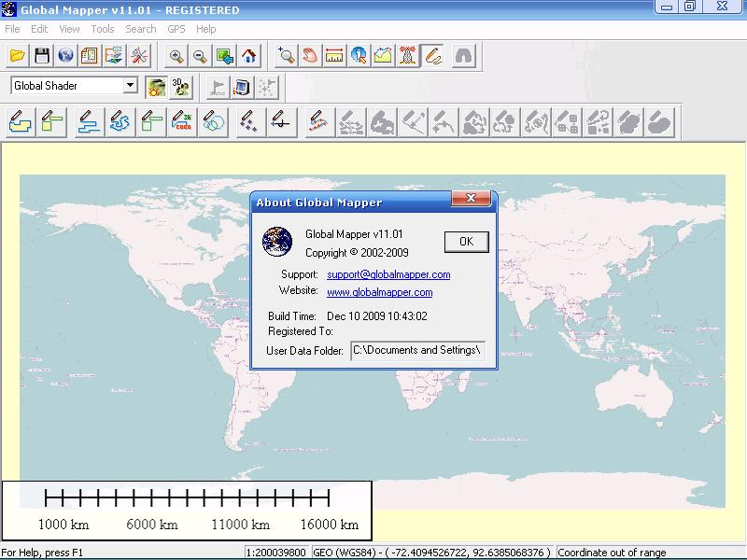
Task: Click the Create Area Feature icon
Action: (20, 122)
